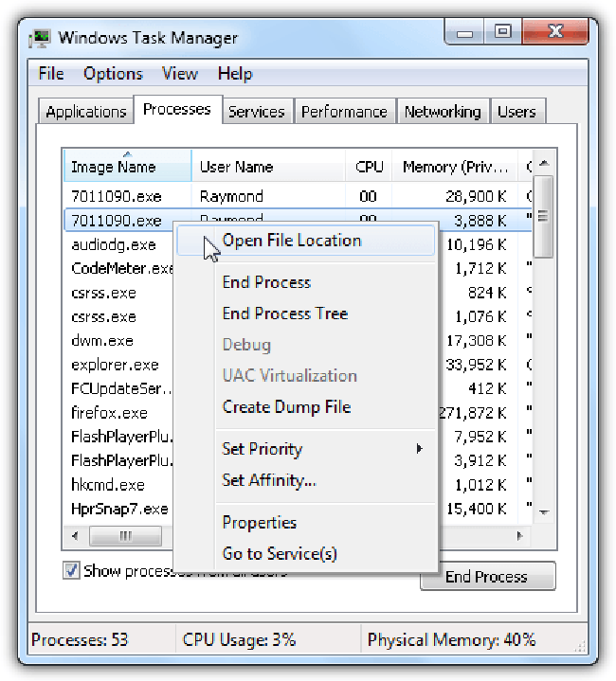Close the Windows Task Manager window

(x=555, y=32)
